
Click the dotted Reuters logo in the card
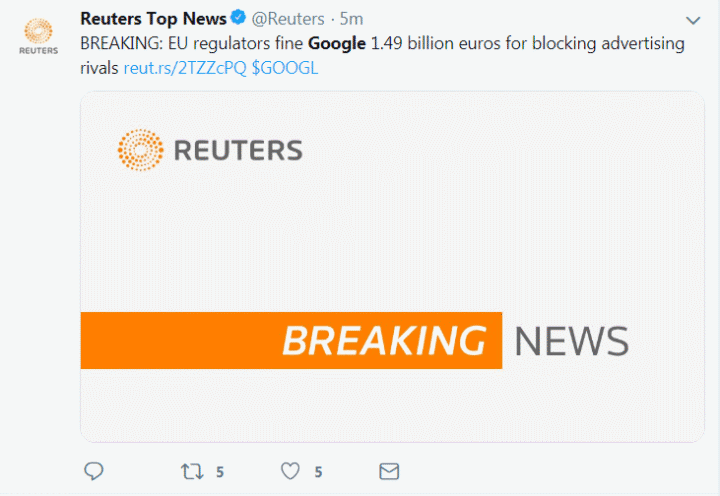pos(139,150)
